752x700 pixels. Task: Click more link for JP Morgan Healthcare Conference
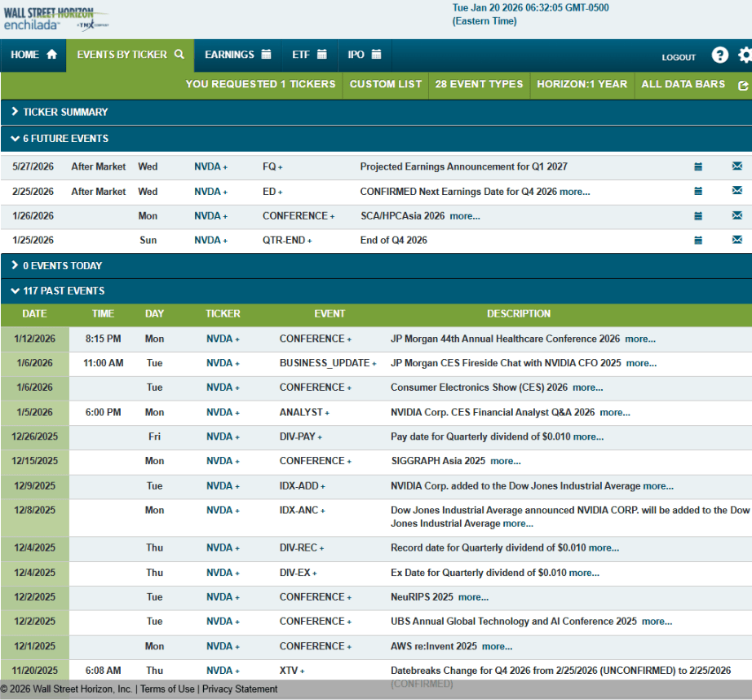pyautogui.click(x=640, y=339)
